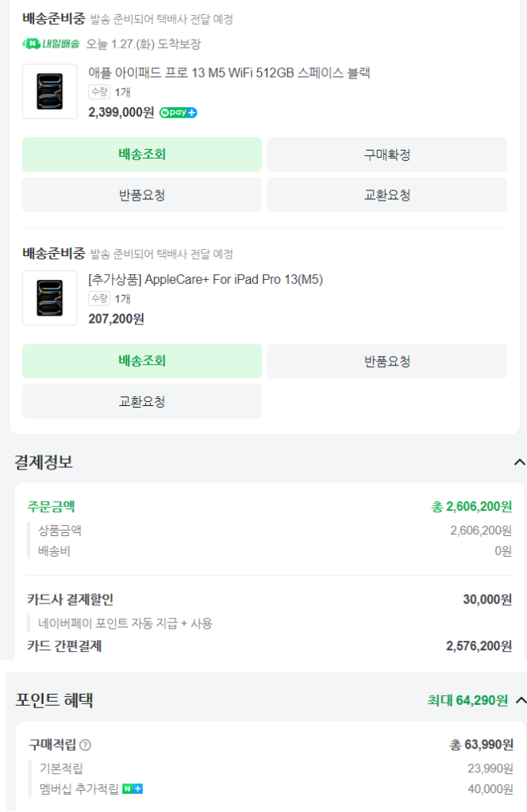Viewport: 527px width, 812px height.
Task: Open the 애플 아이패드 프로 13 M5 title link
Action: pyautogui.click(x=229, y=73)
